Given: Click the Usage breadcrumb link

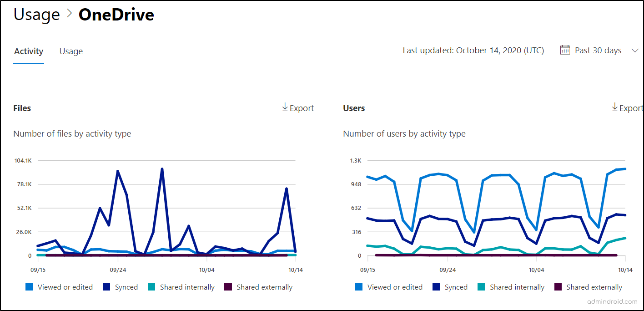Looking at the screenshot, I should [x=36, y=15].
